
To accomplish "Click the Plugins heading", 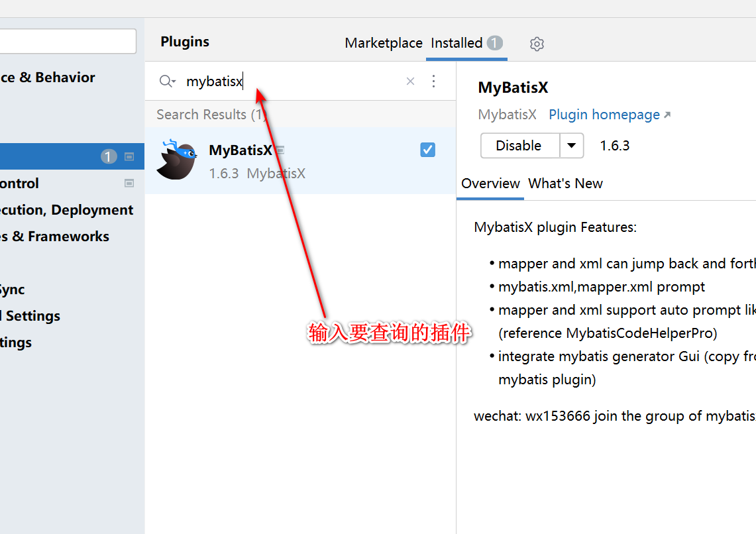I will 185,42.
